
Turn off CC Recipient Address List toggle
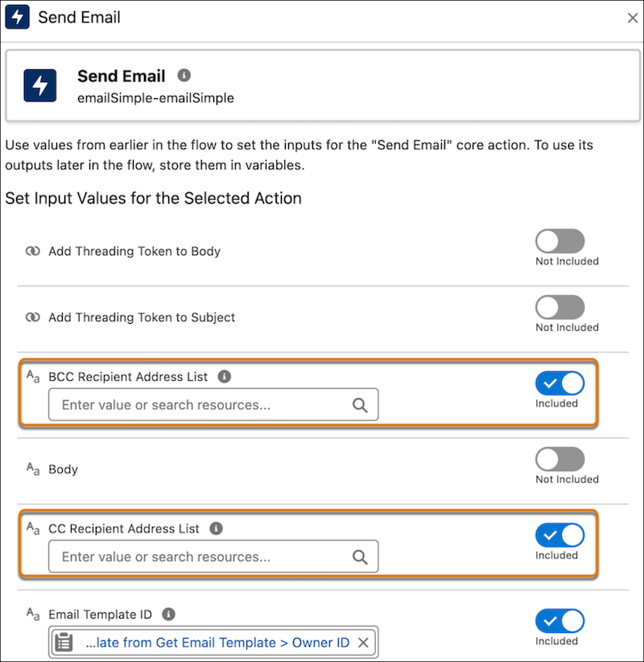coord(559,535)
